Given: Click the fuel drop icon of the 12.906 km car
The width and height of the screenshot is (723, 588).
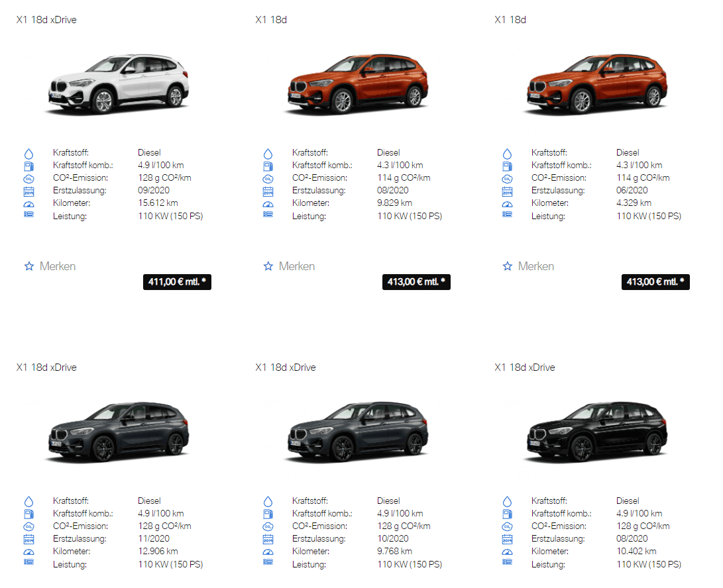Looking at the screenshot, I should tap(28, 501).
